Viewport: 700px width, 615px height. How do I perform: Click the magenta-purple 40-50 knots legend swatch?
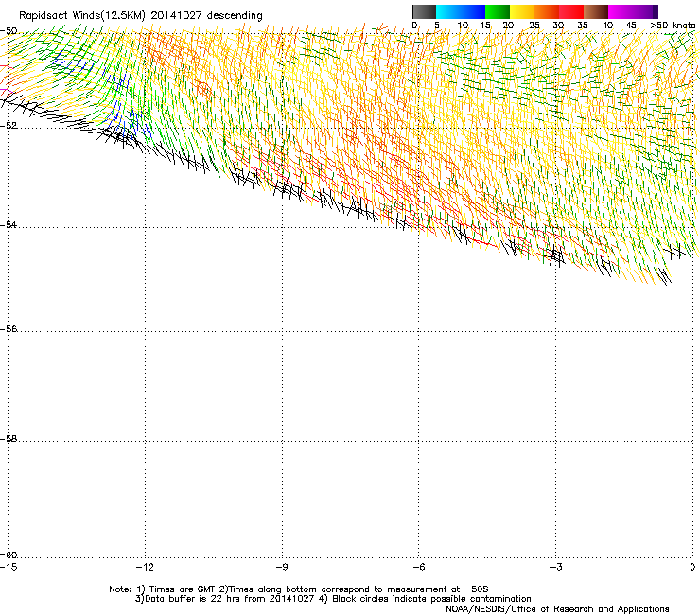633,11
